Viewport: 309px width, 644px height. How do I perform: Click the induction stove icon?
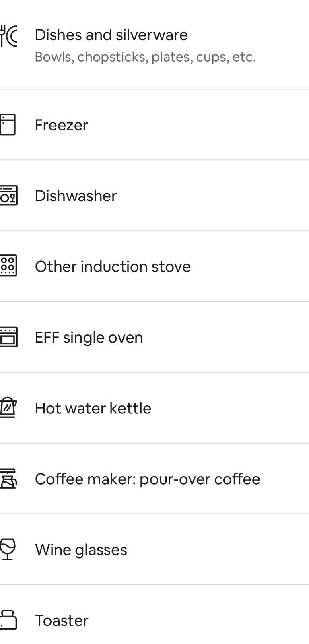pos(8,266)
